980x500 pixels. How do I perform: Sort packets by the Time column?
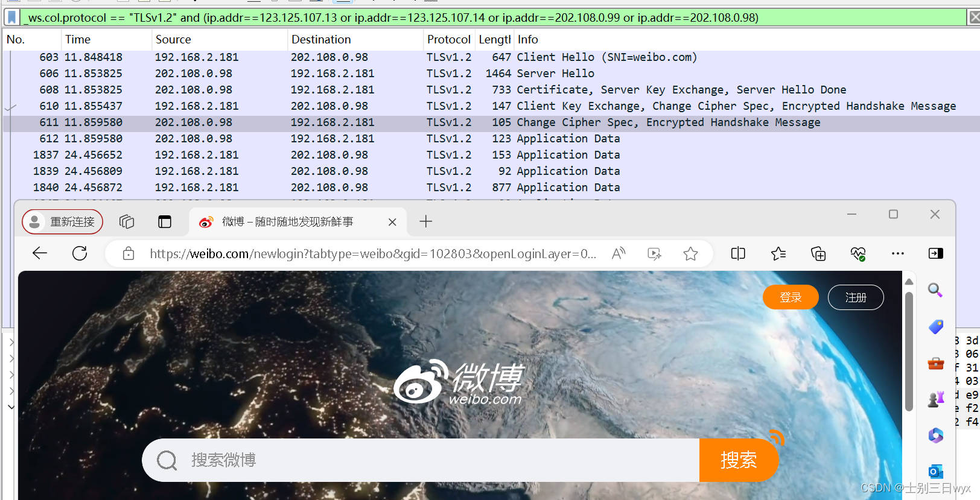[106, 40]
